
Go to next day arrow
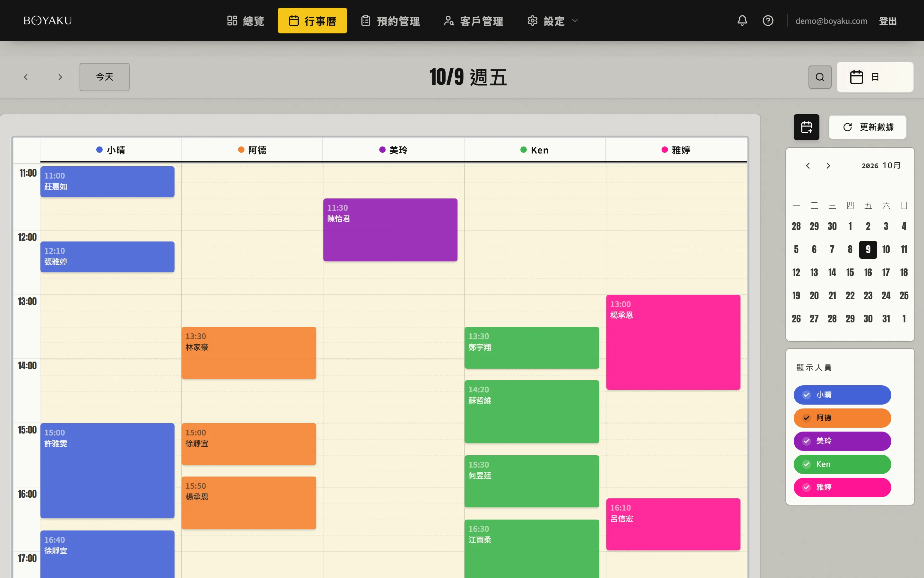(60, 77)
